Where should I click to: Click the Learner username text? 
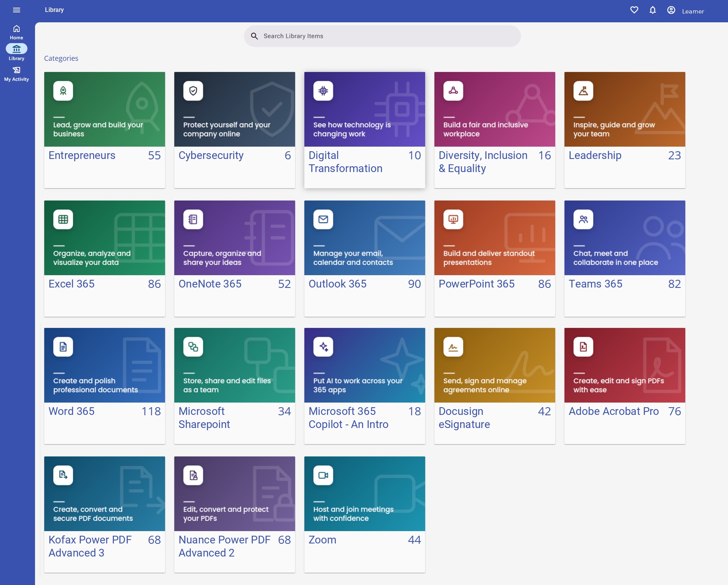click(x=693, y=12)
